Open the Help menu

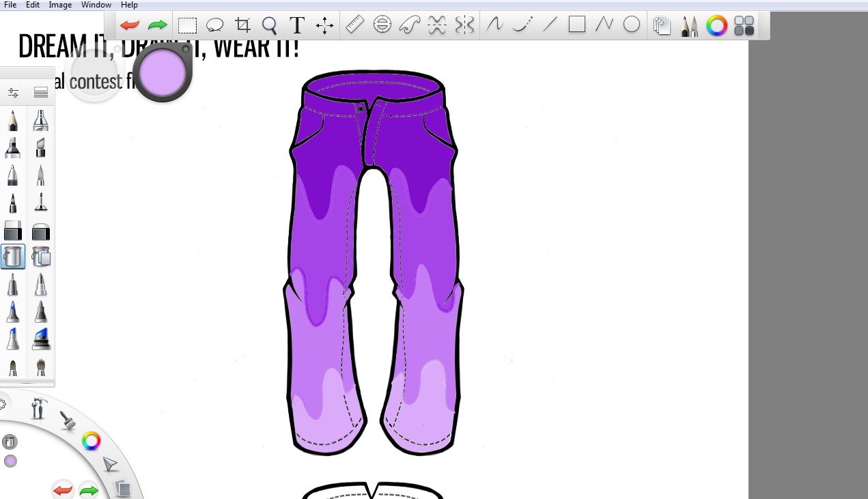(x=129, y=5)
